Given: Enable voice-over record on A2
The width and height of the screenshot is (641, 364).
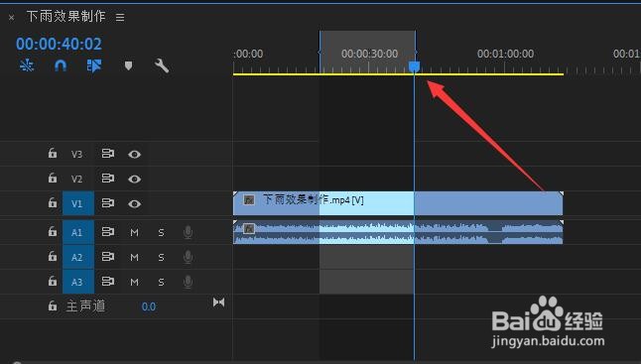Looking at the screenshot, I should 189,257.
